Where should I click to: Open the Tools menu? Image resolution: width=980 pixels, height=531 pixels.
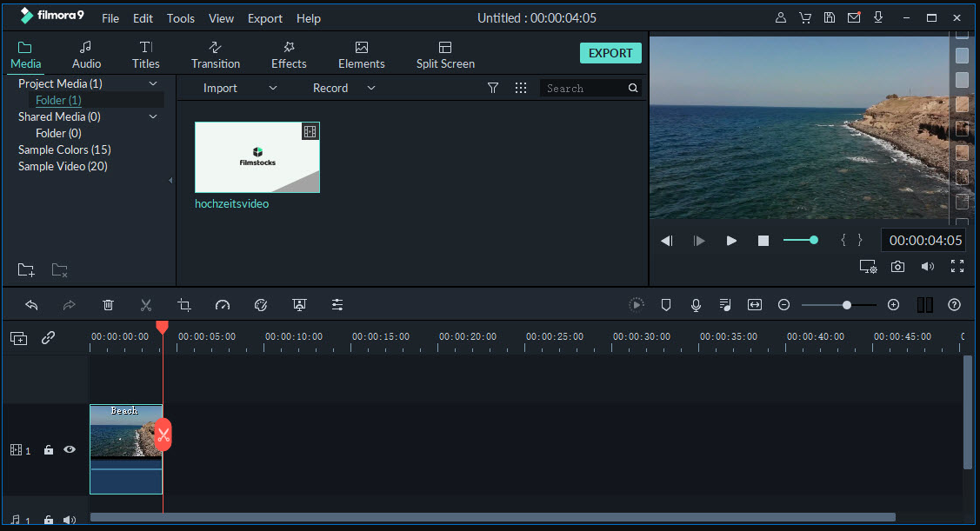pos(181,19)
